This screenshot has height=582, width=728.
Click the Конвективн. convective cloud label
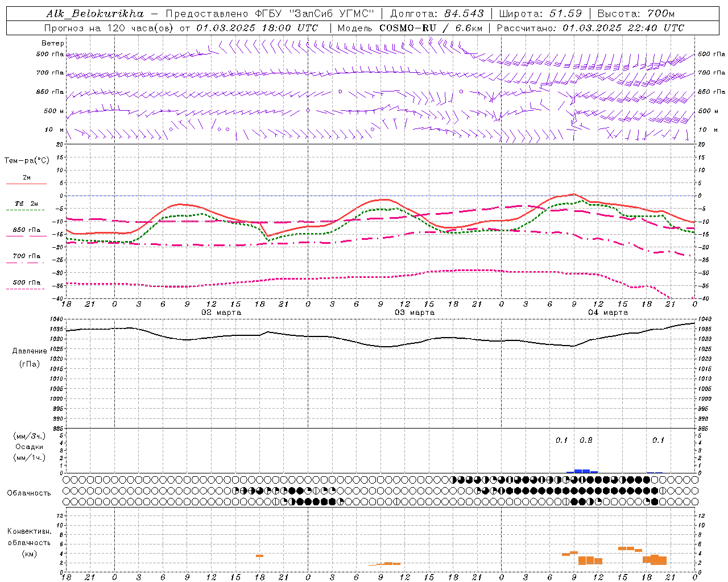(29, 531)
